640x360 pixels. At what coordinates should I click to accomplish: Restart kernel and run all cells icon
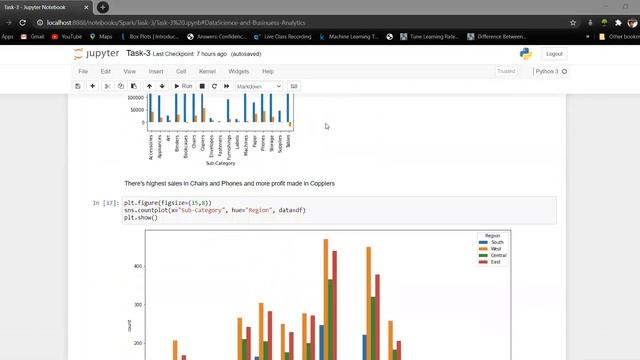(x=227, y=86)
